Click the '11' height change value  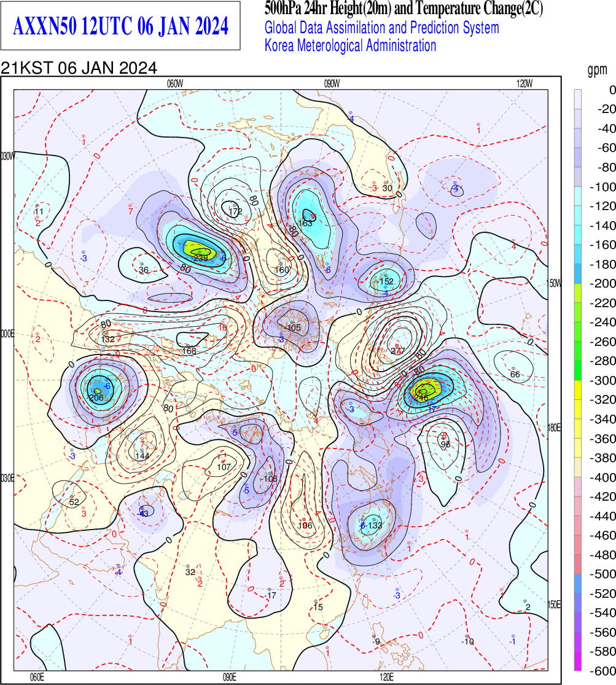click(x=39, y=211)
